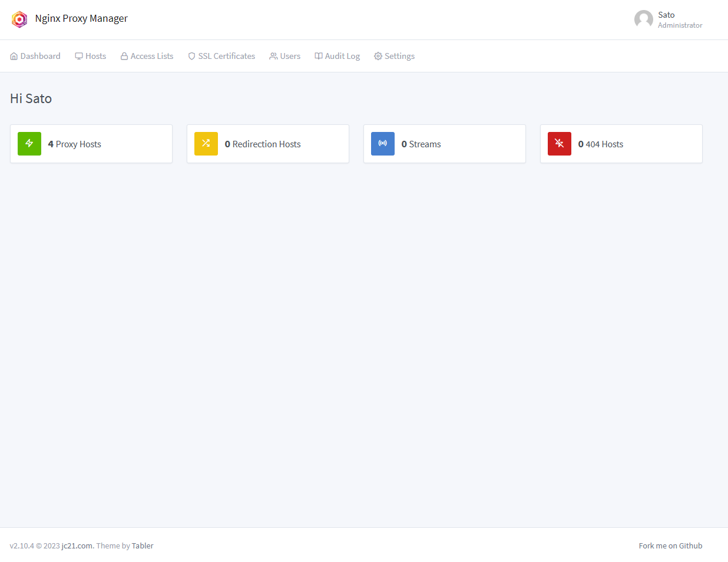Click the blue Streams broadcast icon

pyautogui.click(x=383, y=144)
